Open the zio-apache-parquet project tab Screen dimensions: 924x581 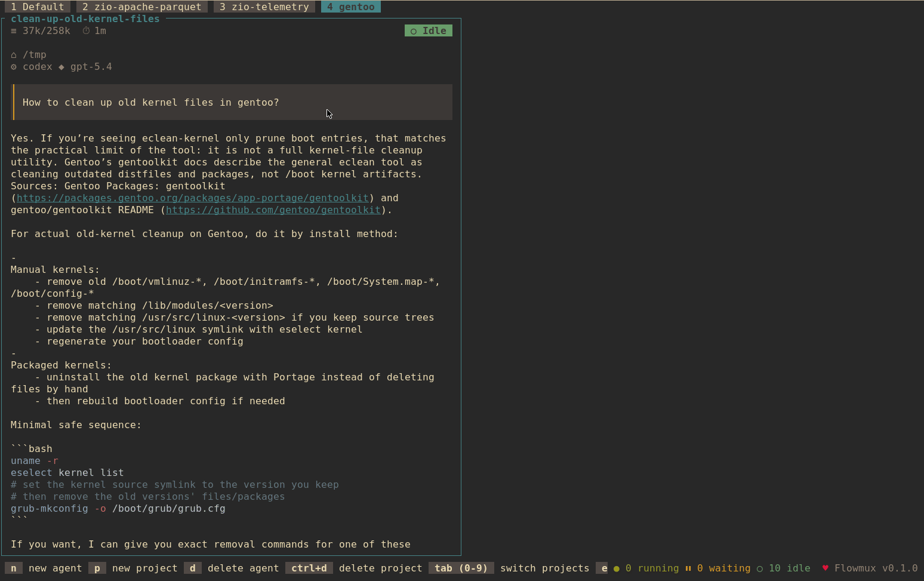click(x=142, y=7)
